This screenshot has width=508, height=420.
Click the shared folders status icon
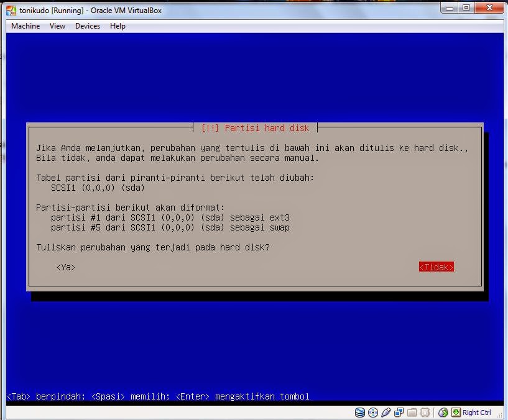click(x=412, y=412)
